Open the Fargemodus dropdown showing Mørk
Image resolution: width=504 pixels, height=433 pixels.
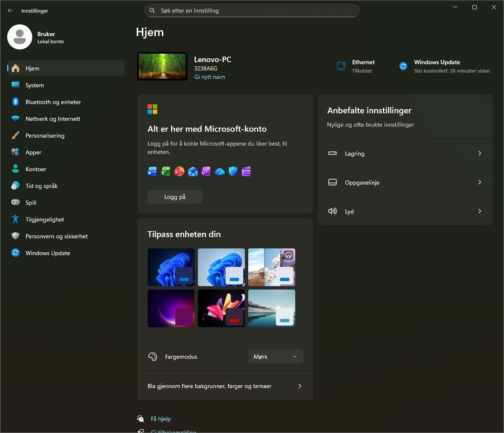(276, 357)
